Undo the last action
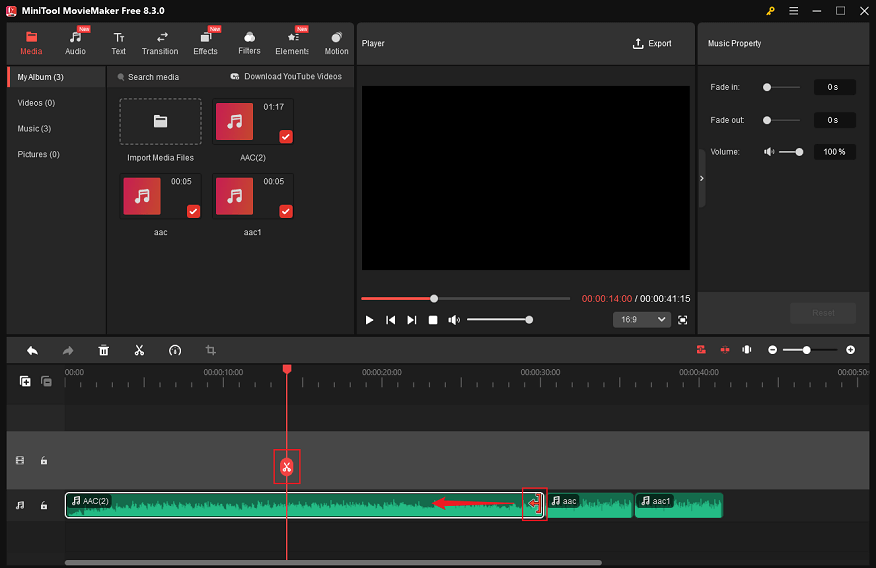The width and height of the screenshot is (876, 568). click(32, 351)
